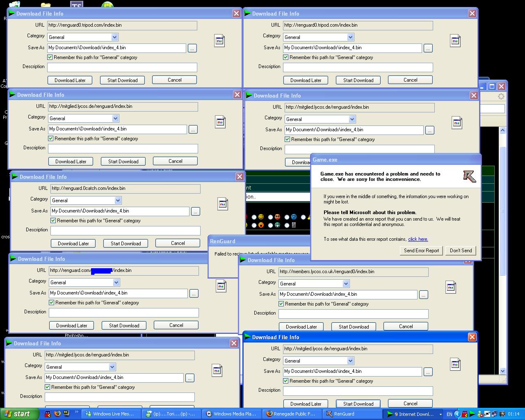Click file type icon in renguard.0catch.com download dialog
The width and height of the screenshot is (525, 420).
[x=223, y=204]
